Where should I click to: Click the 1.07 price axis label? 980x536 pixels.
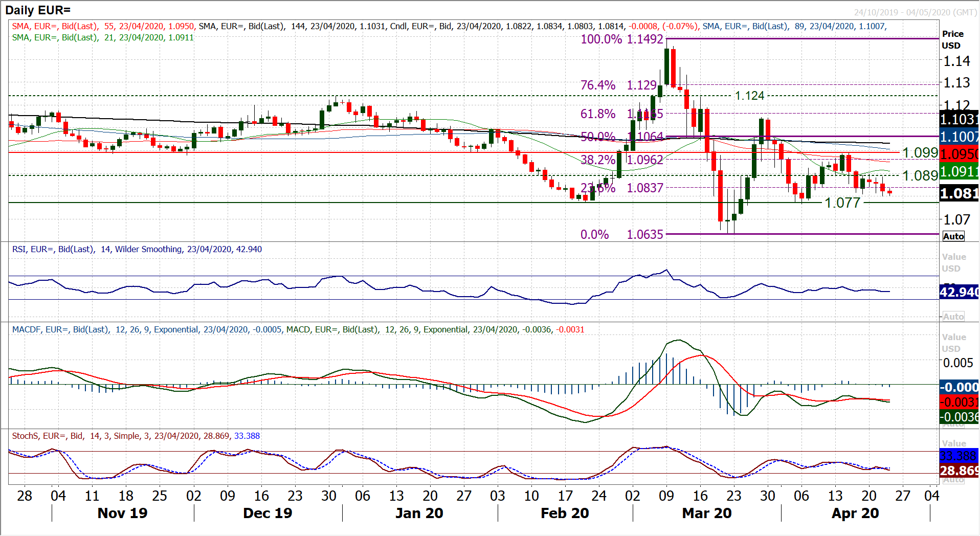[956, 219]
